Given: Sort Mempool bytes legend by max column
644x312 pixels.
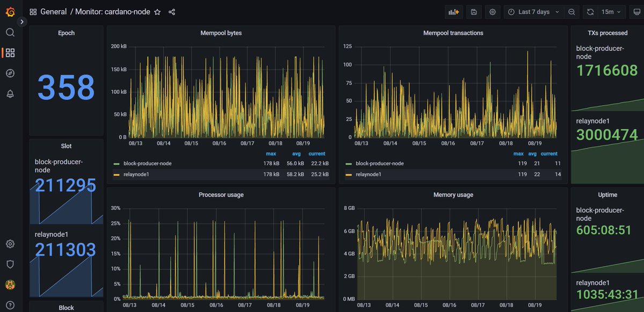Looking at the screenshot, I should (x=271, y=154).
